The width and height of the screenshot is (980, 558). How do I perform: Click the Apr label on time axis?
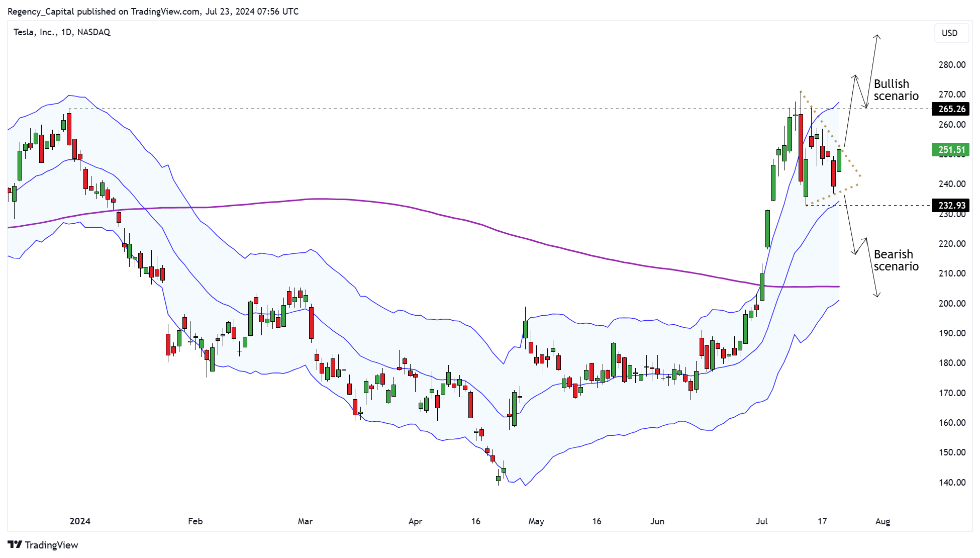click(415, 521)
